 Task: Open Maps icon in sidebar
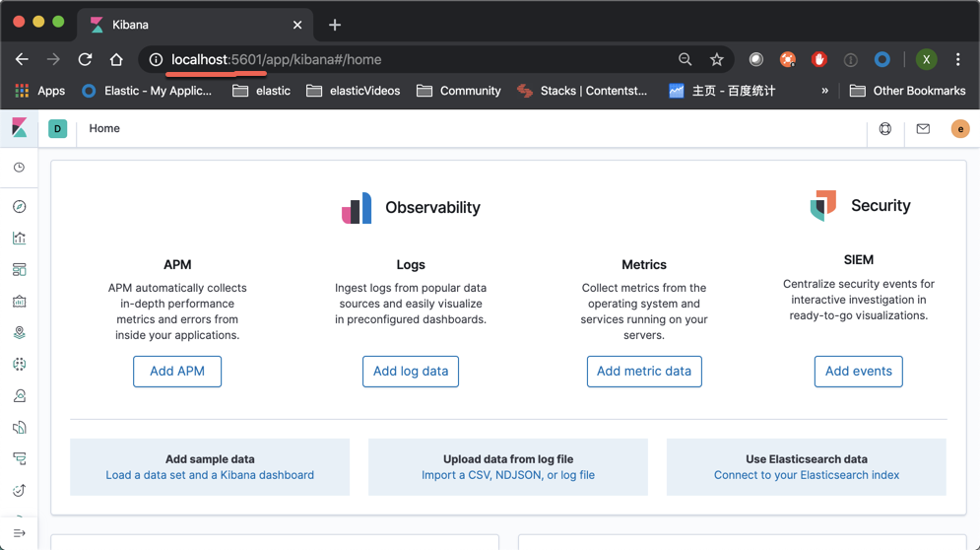click(x=20, y=332)
